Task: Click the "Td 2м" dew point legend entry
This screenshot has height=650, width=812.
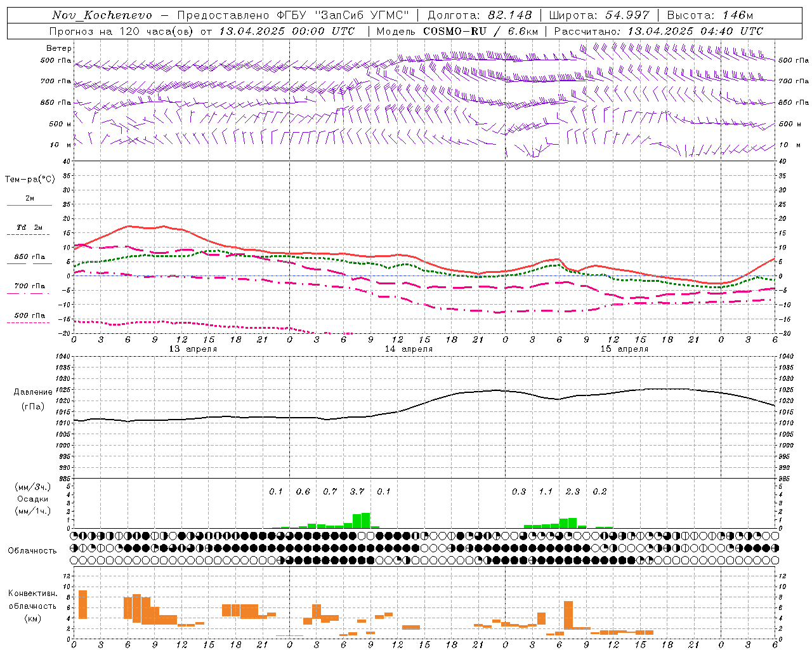Action: pos(30,227)
